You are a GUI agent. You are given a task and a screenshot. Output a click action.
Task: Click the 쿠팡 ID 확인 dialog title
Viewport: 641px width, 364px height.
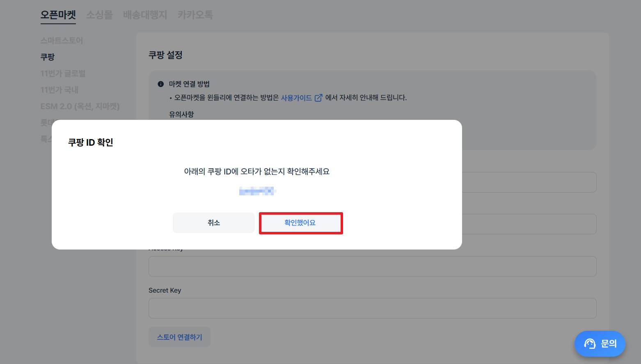pyautogui.click(x=91, y=142)
